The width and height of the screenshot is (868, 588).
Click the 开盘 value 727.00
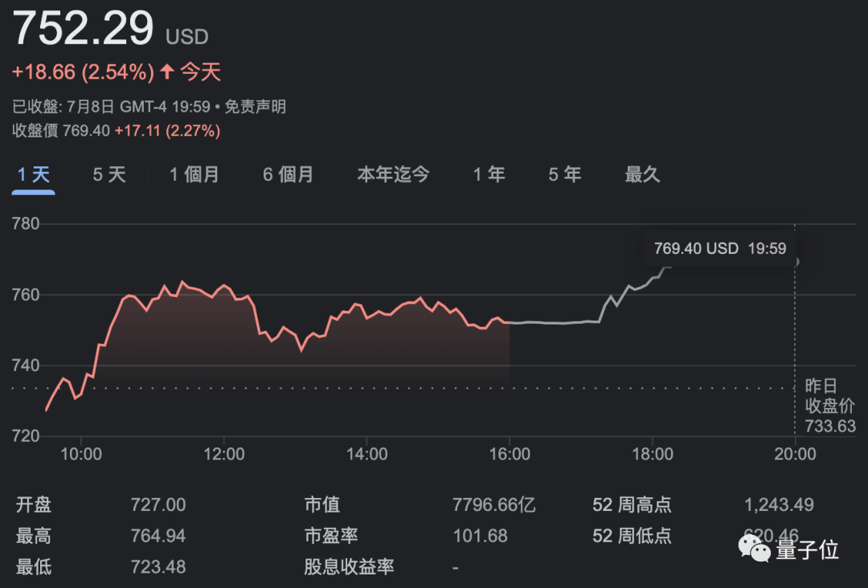pyautogui.click(x=158, y=505)
